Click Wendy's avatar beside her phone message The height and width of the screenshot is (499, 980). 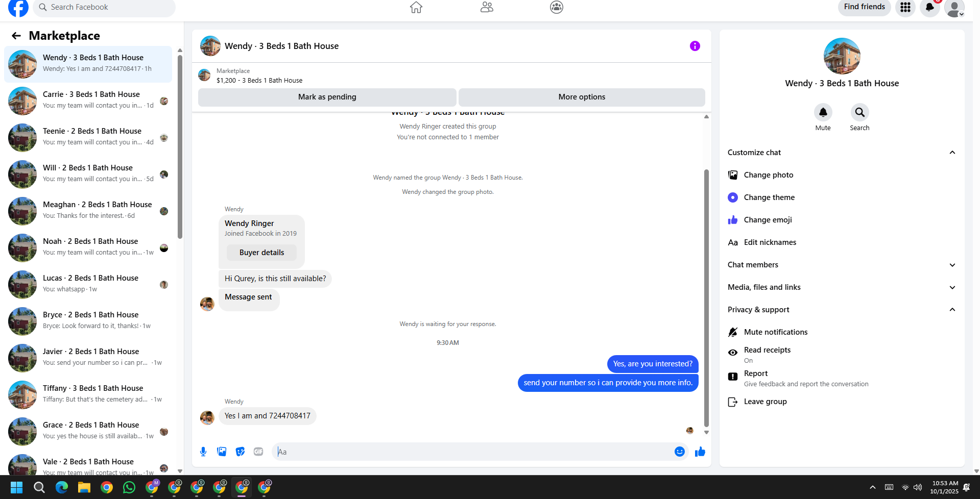pyautogui.click(x=207, y=418)
